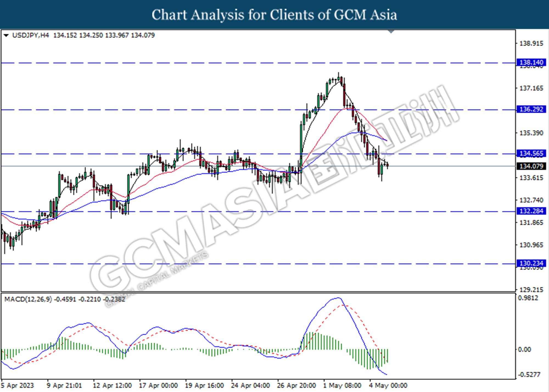Click the 17 Apr 00:00 time label
549x392 pixels.
158,385
